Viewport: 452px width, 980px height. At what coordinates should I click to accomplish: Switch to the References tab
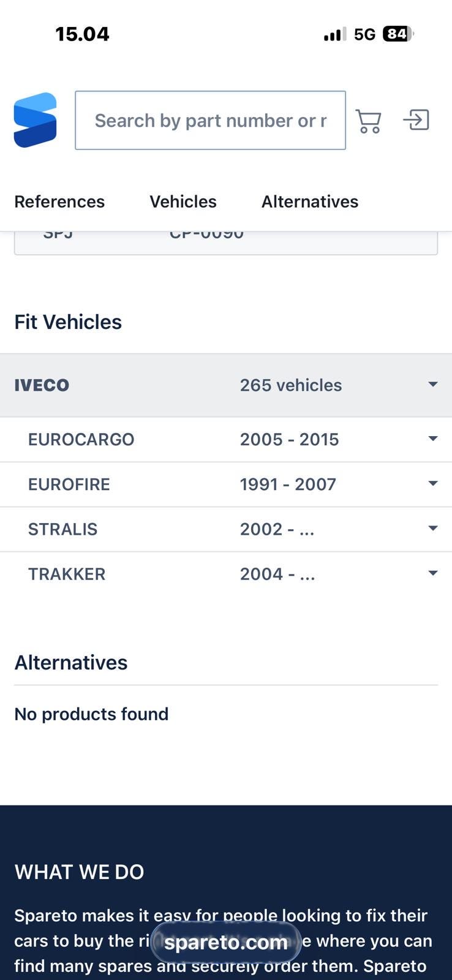point(59,202)
